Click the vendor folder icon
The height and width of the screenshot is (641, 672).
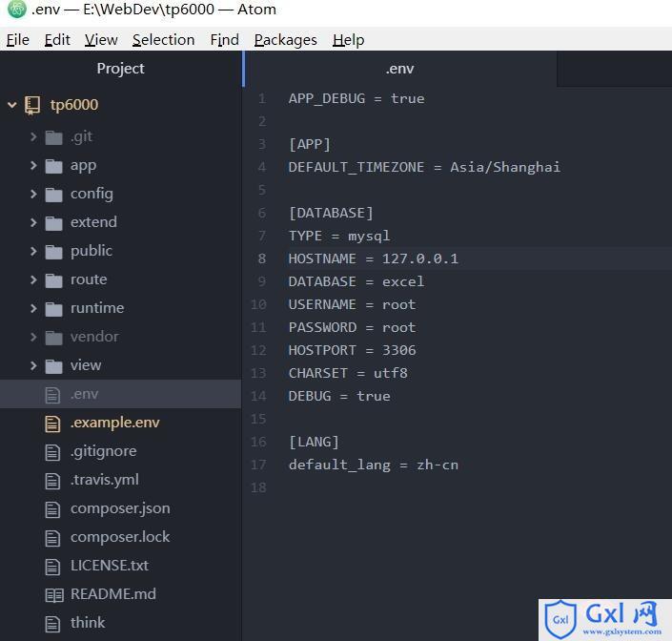tap(54, 338)
